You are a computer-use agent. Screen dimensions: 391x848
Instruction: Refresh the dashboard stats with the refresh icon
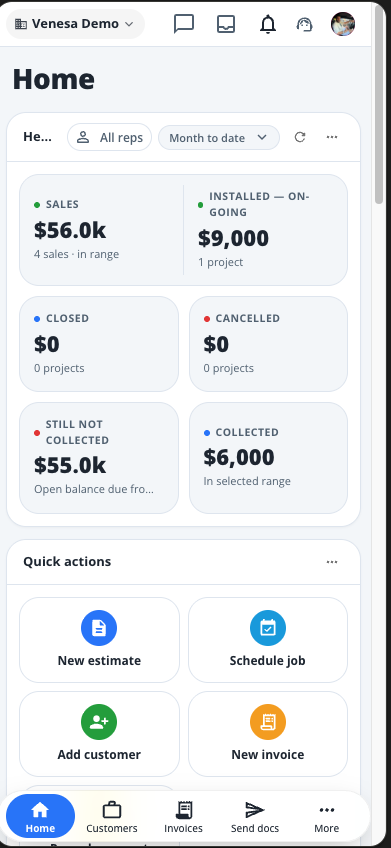click(x=300, y=137)
